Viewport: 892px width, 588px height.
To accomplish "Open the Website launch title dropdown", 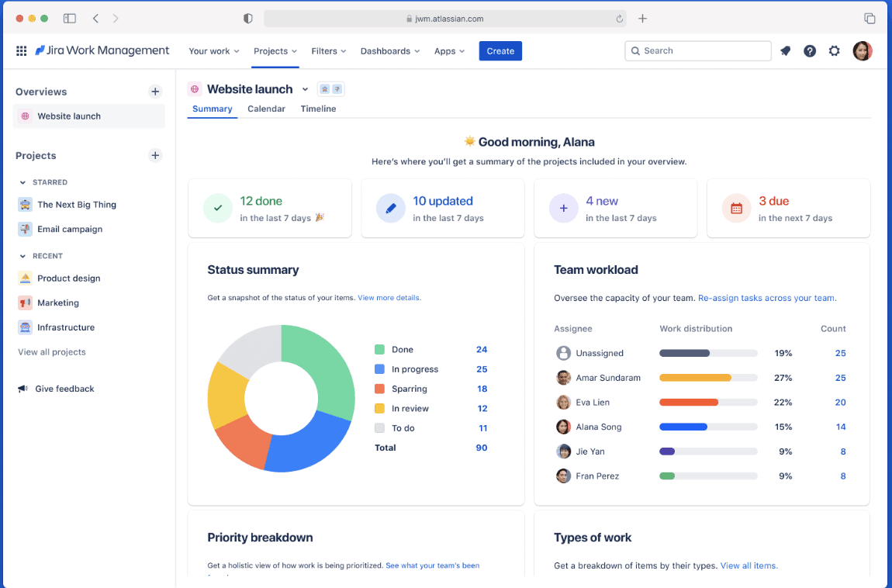I will tap(305, 89).
